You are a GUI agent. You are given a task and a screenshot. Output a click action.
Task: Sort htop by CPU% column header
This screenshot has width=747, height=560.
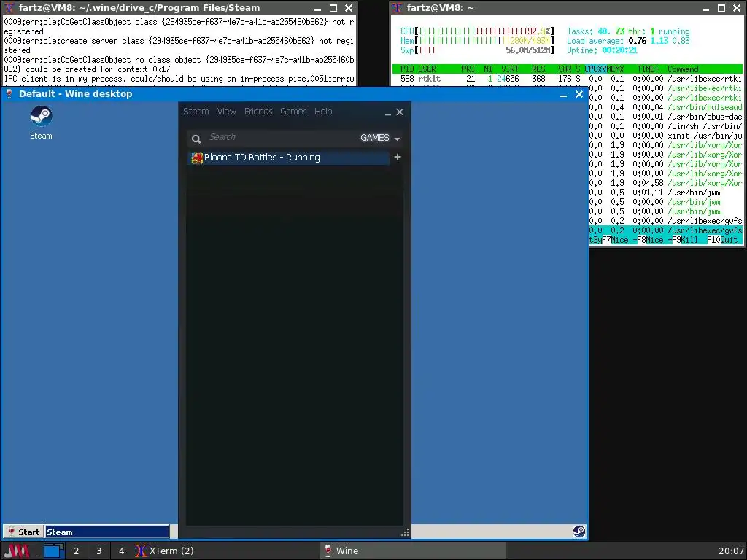pyautogui.click(x=595, y=69)
